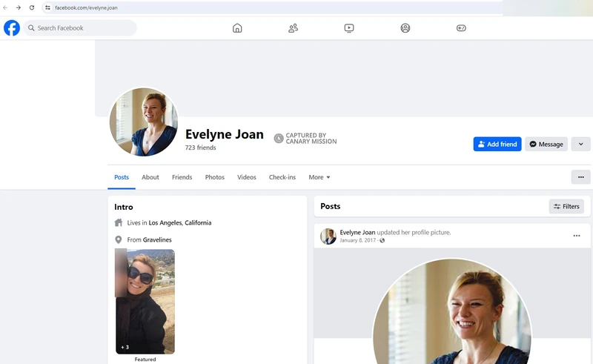This screenshot has width=593, height=364.
Task: Click the public globe icon on the post
Action: click(382, 240)
